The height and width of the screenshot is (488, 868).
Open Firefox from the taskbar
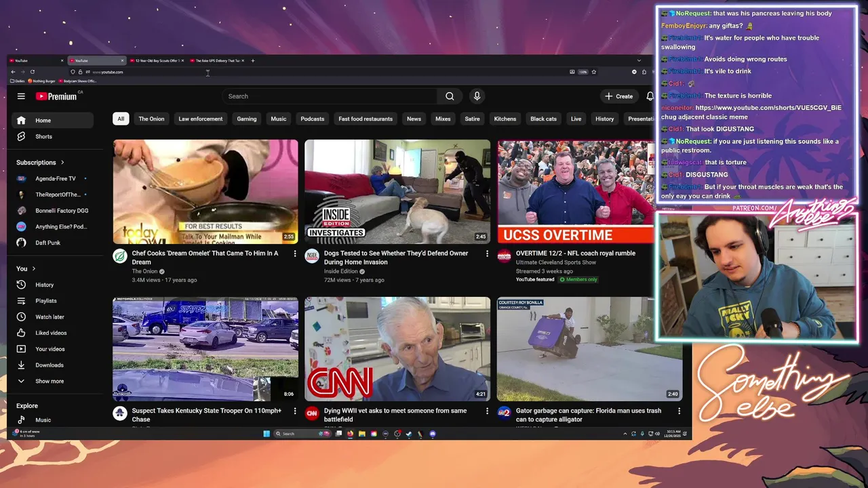tap(350, 434)
